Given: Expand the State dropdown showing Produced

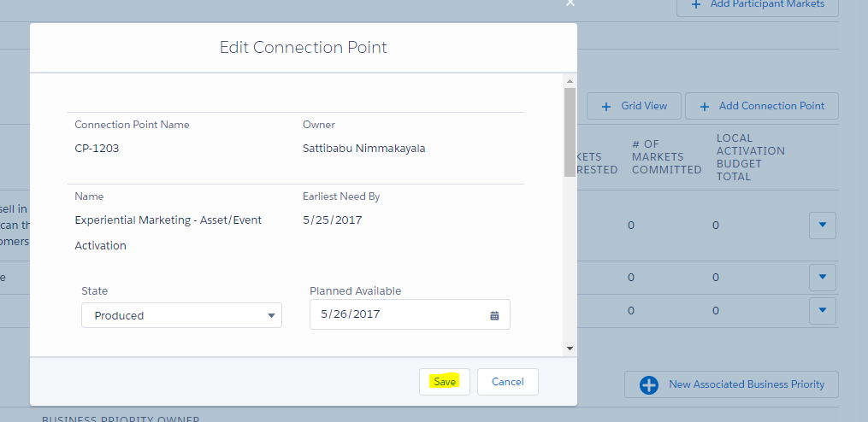Looking at the screenshot, I should click(x=181, y=315).
